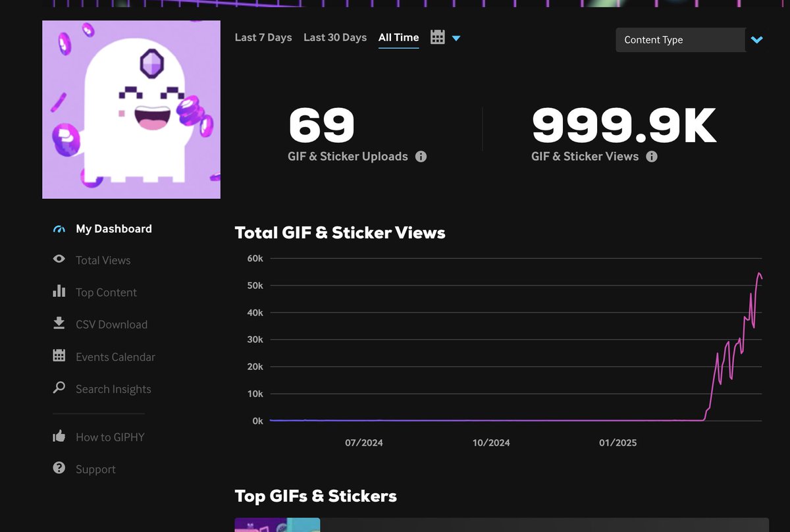Open Search Insights link

coord(113,389)
